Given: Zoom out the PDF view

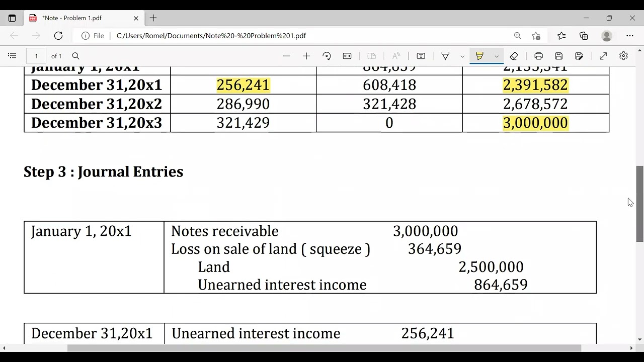Looking at the screenshot, I should (x=286, y=56).
